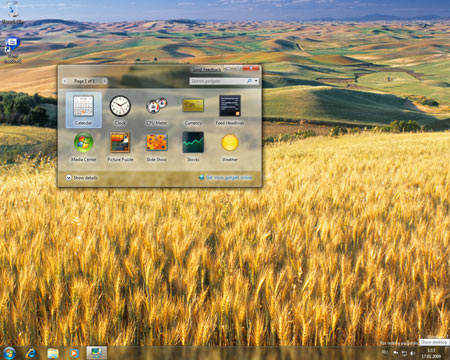The width and height of the screenshot is (450, 360).
Task: Select the Stocks gadget
Action: [x=193, y=147]
